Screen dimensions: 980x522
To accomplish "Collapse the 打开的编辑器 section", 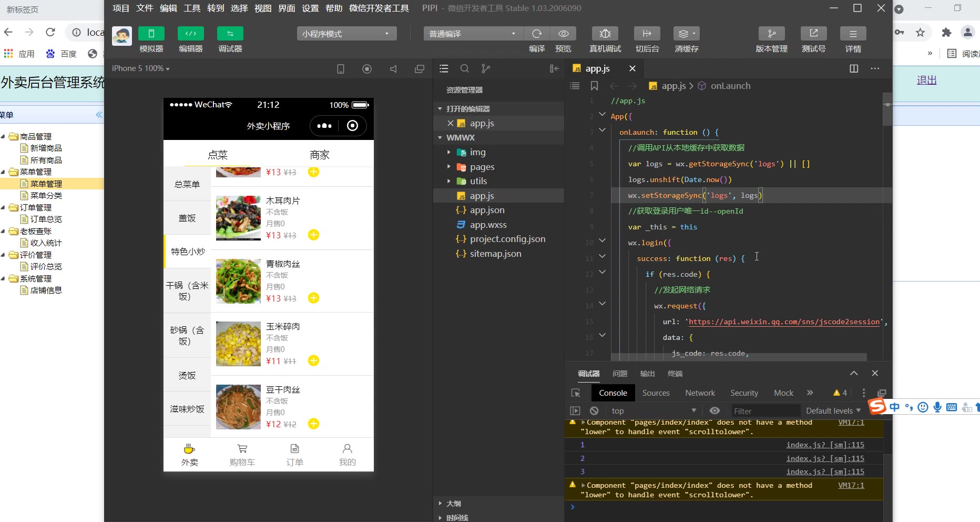I will click(x=440, y=109).
